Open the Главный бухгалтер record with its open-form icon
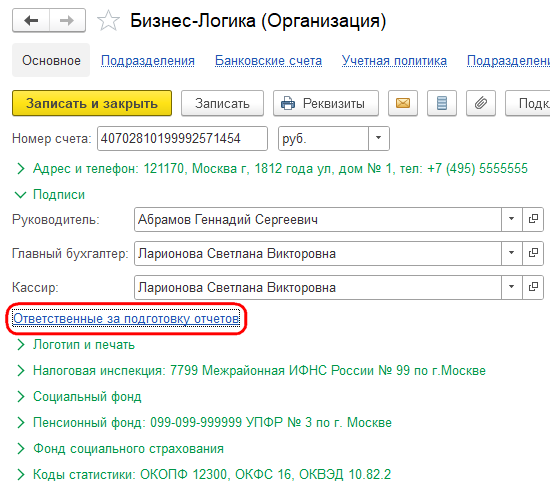The height and width of the screenshot is (495, 550). coord(533,253)
